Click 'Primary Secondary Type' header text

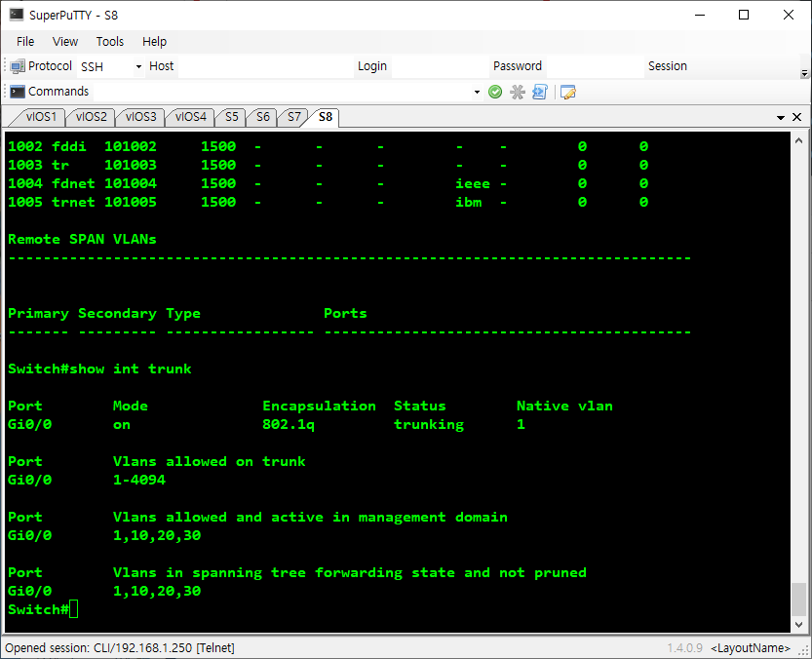click(x=104, y=314)
